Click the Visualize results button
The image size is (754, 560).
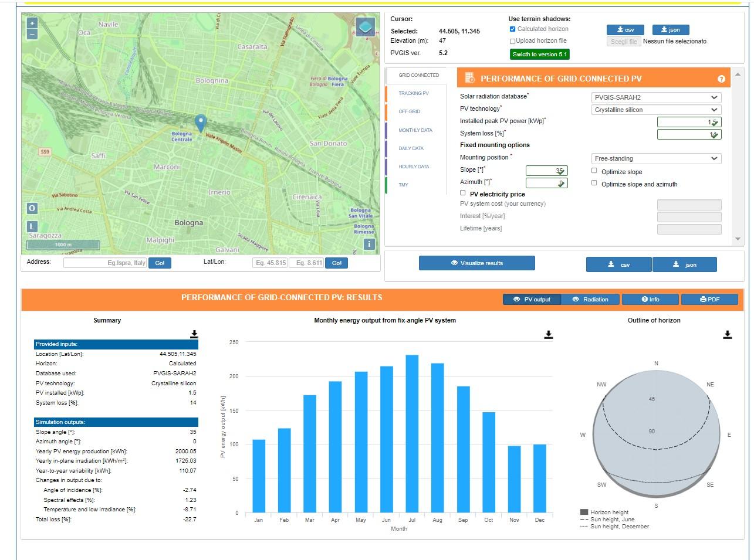pos(477,263)
